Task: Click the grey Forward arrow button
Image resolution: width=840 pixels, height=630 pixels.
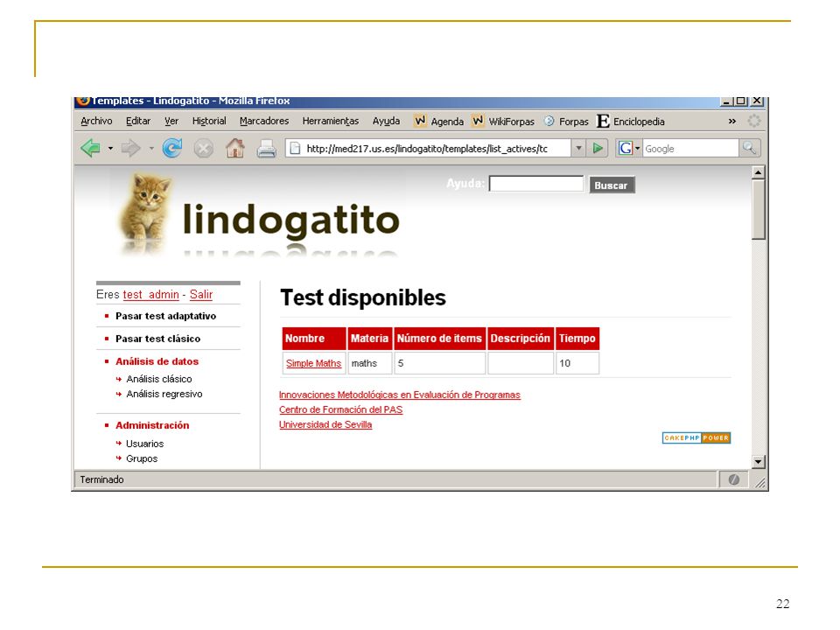Action: 130,148
